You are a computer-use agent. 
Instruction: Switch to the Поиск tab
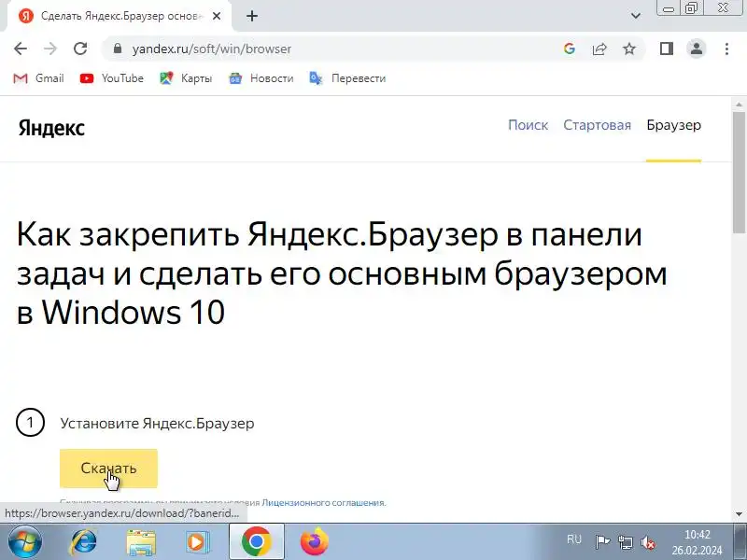coord(528,125)
